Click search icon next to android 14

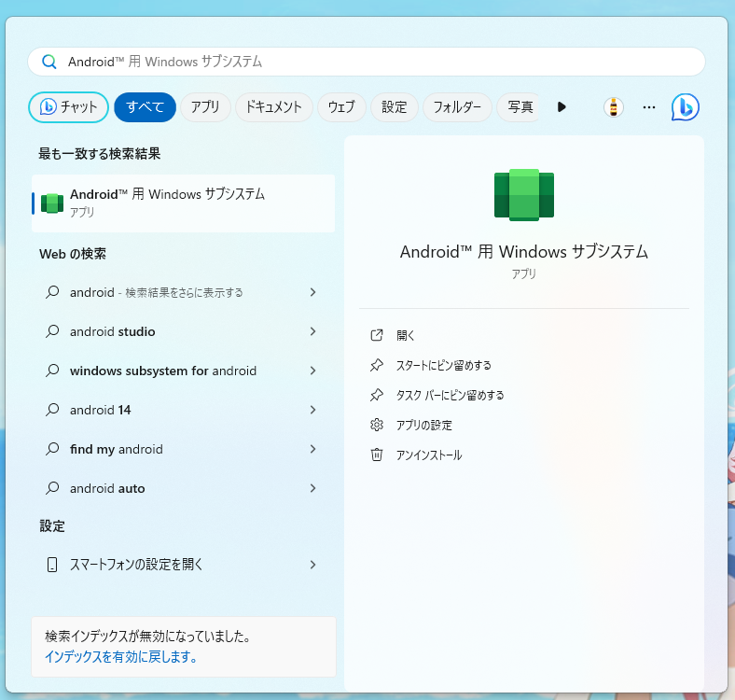[x=52, y=410]
